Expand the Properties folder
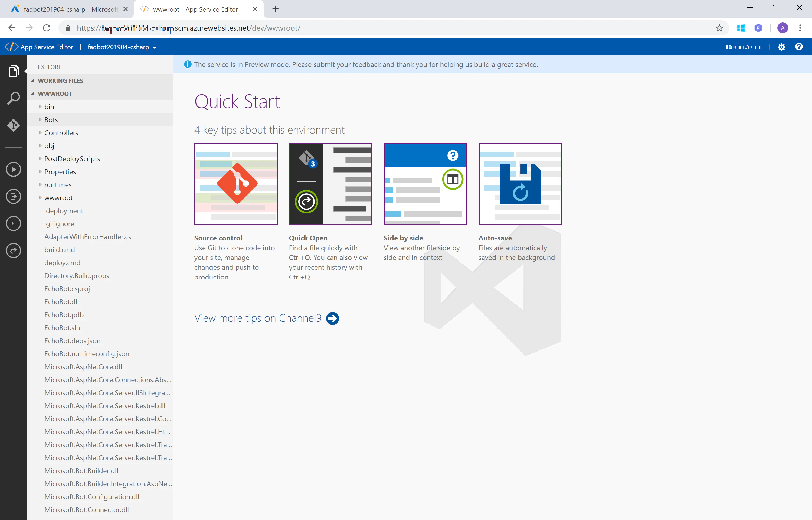812x520 pixels. coord(40,171)
